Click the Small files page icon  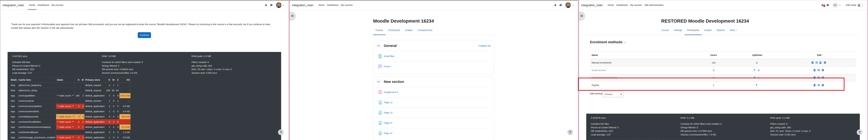click(x=380, y=56)
